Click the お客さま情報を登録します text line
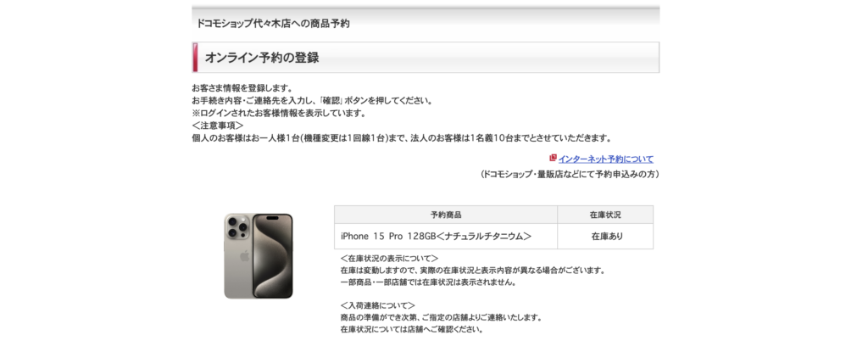Image resolution: width=868 pixels, height=352 pixels. (242, 89)
